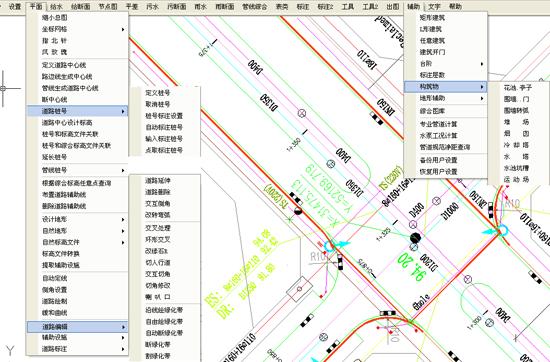Select 恢复用户设置 in the 辅助 menu
This screenshot has height=362, width=550.
438,172
